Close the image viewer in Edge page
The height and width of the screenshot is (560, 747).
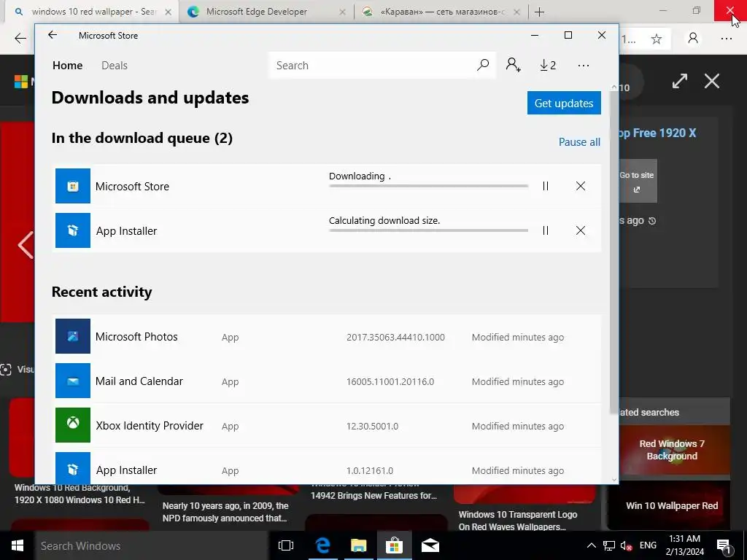click(712, 81)
